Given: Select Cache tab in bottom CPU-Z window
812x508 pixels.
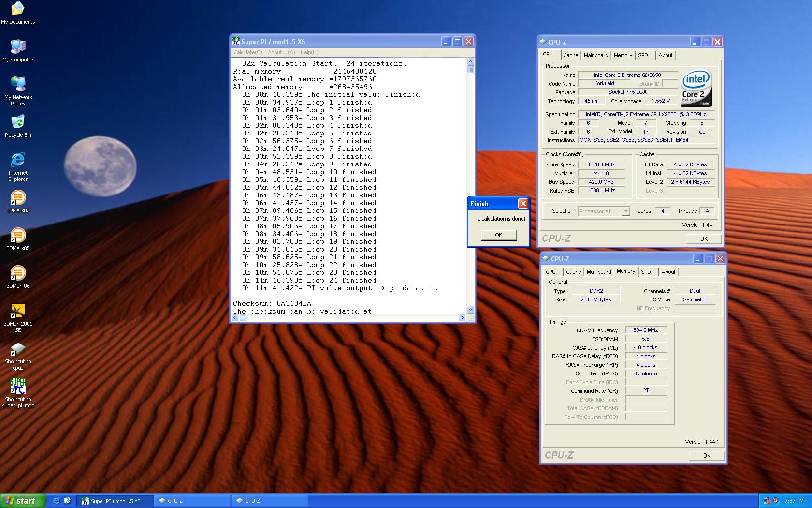Looking at the screenshot, I should click(x=574, y=272).
